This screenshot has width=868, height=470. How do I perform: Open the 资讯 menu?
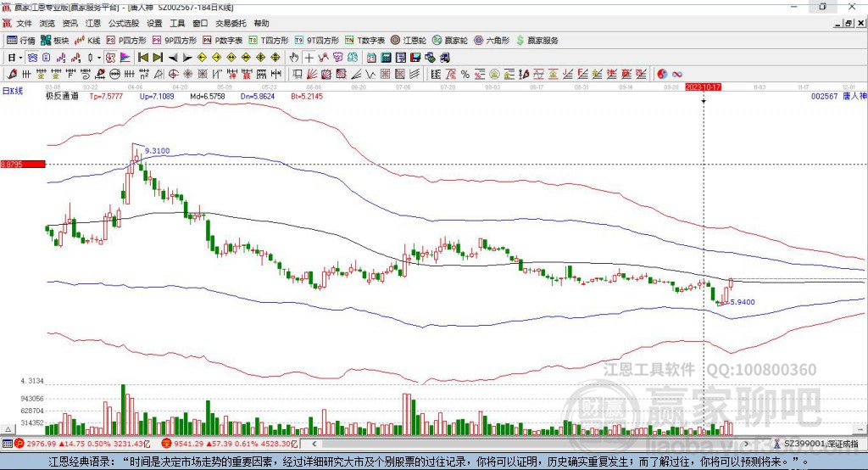pos(70,23)
